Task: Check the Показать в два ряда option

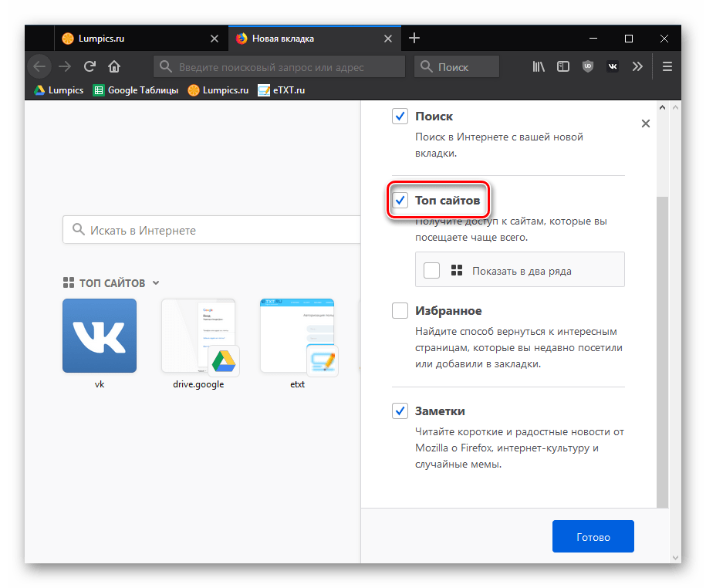Action: [432, 270]
